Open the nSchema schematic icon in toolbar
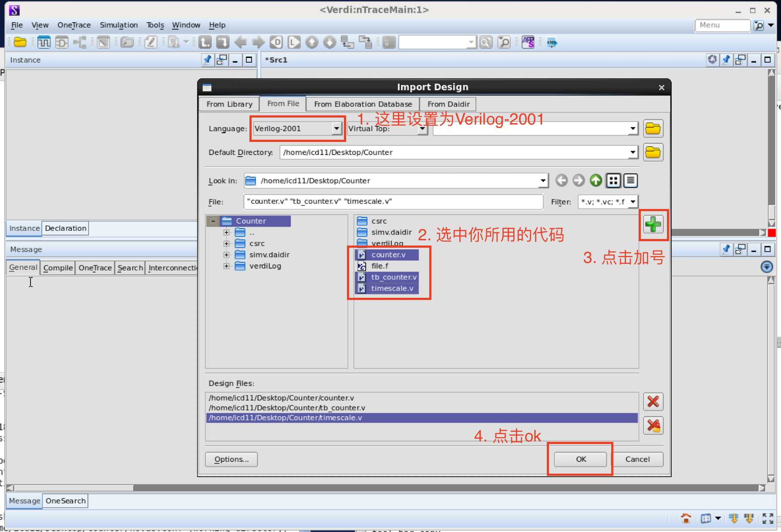 click(x=62, y=42)
